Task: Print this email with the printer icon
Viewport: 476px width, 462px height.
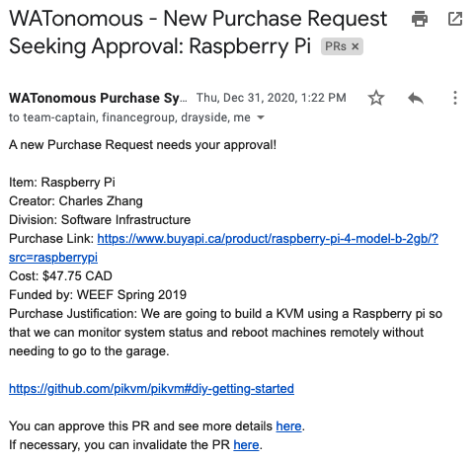Action: click(420, 19)
